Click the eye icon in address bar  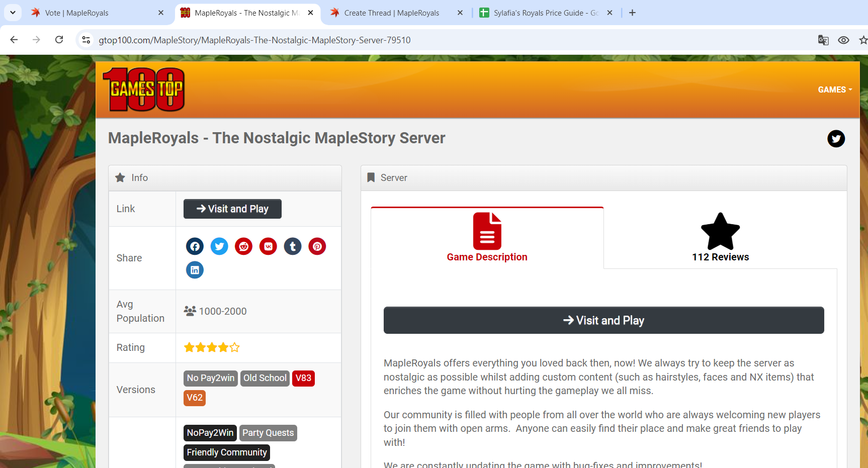click(x=843, y=40)
